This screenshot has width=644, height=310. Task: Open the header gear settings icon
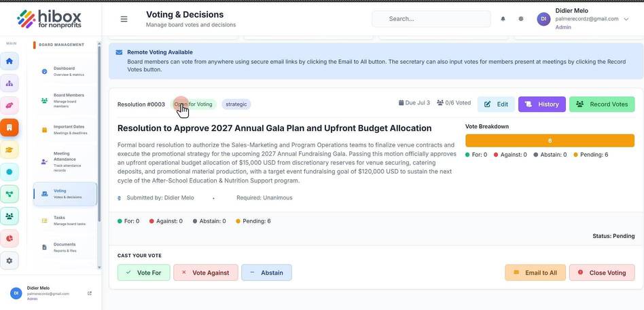[521, 19]
